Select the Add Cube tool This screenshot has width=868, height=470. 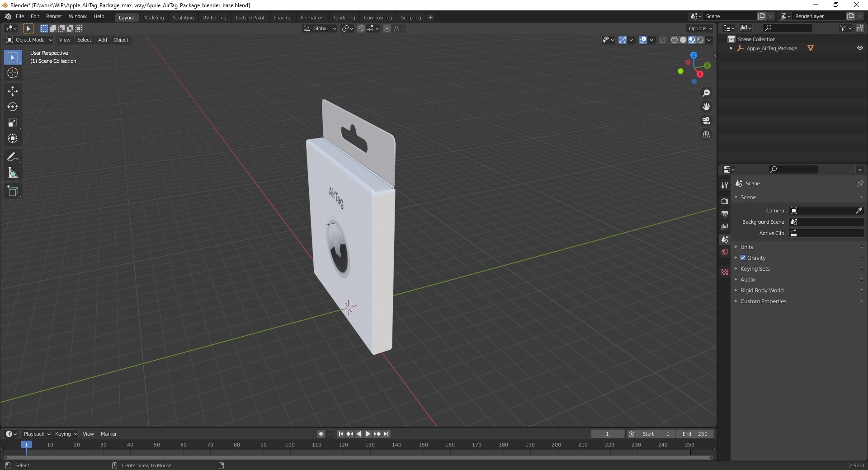13,191
